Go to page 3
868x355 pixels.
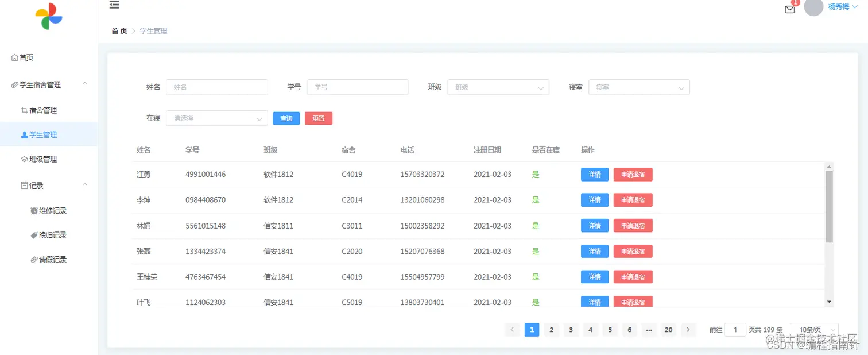[571, 330]
